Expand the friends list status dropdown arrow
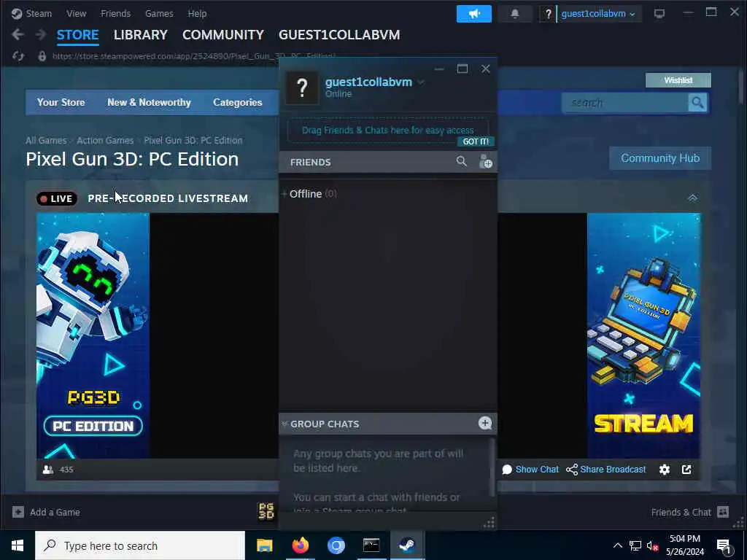The width and height of the screenshot is (747, 560). [421, 82]
